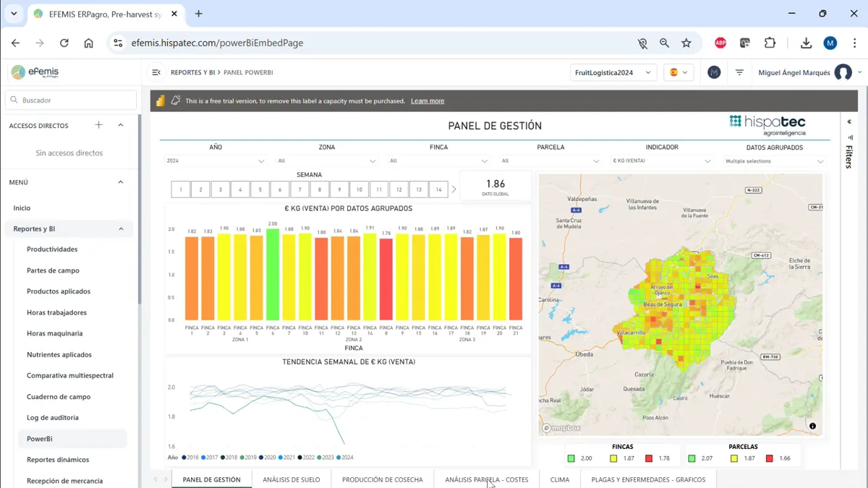Click the user profile avatar icon

(843, 72)
